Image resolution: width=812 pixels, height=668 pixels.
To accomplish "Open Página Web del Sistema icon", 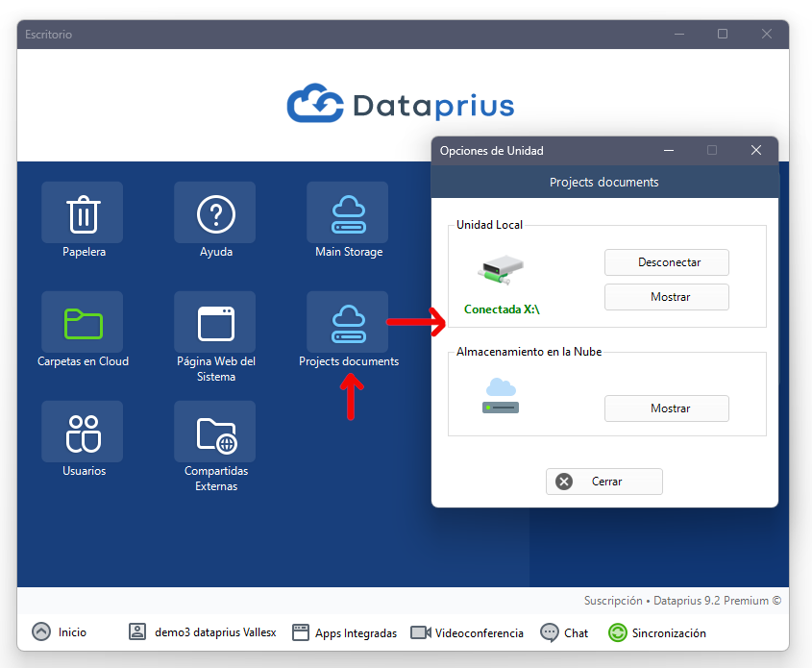I will pyautogui.click(x=215, y=323).
